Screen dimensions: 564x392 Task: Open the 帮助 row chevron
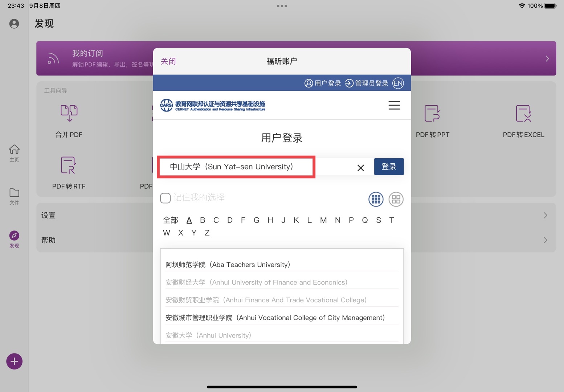(x=545, y=240)
